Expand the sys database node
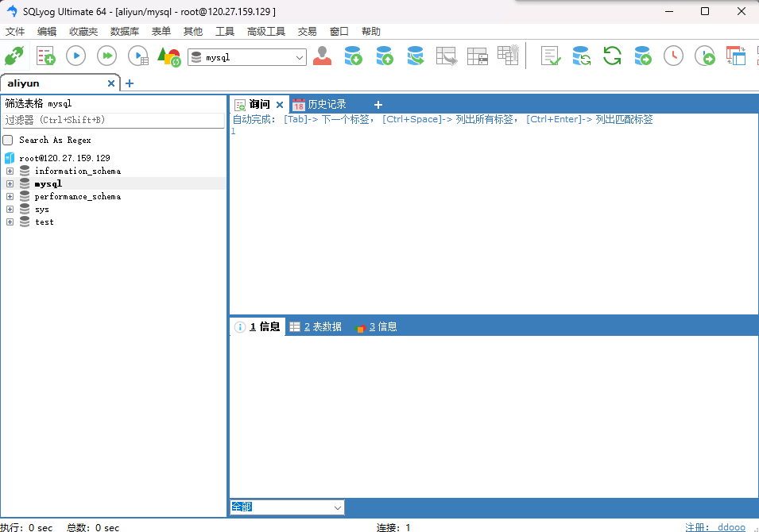Image resolution: width=759 pixels, height=532 pixels. tap(10, 210)
